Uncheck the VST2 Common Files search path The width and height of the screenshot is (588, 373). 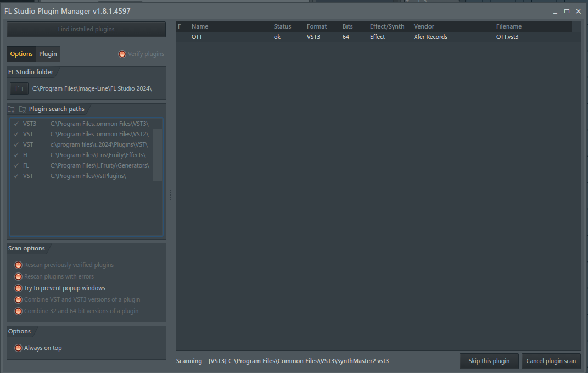tap(16, 134)
